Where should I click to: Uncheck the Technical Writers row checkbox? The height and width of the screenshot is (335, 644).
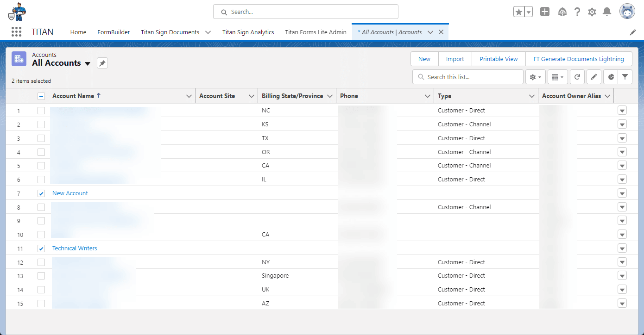(x=41, y=248)
